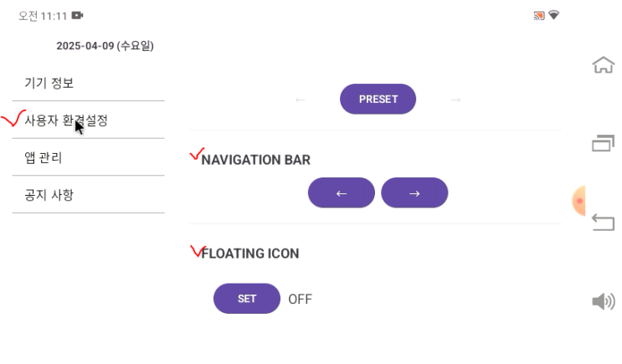Click the date 2025-04-09 label
This screenshot has width=622, height=364.
click(x=105, y=46)
